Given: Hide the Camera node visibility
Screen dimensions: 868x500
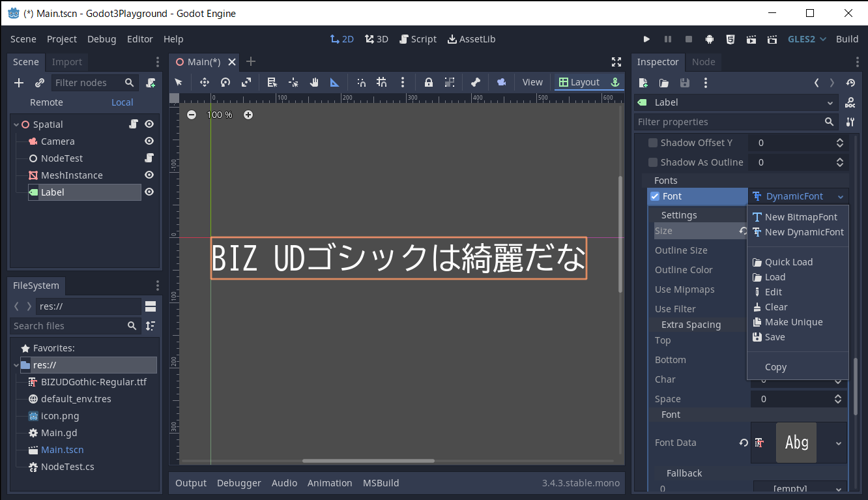Looking at the screenshot, I should [x=149, y=141].
